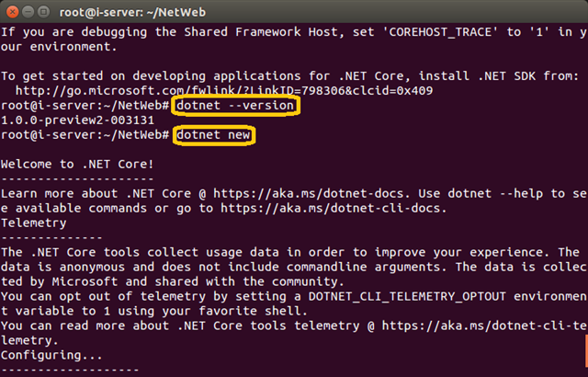Close the terminal window
The width and height of the screenshot is (588, 377).
pos(12,12)
